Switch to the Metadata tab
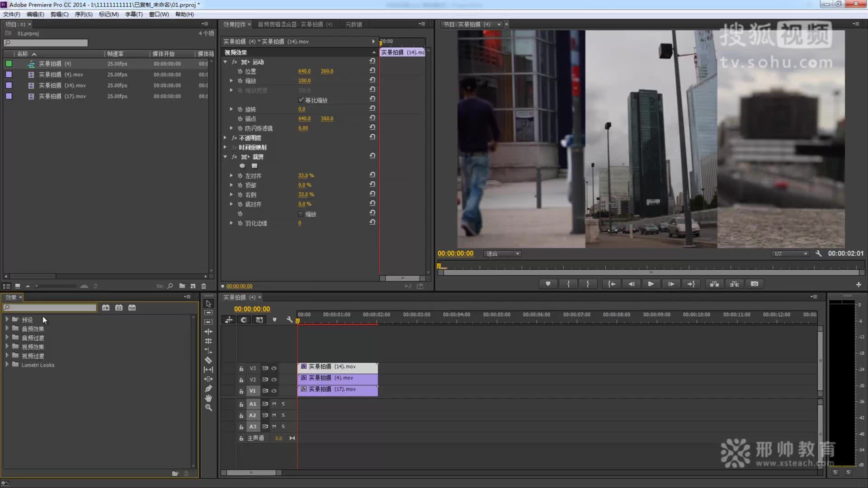Screen dimensions: 868x488 [354, 24]
